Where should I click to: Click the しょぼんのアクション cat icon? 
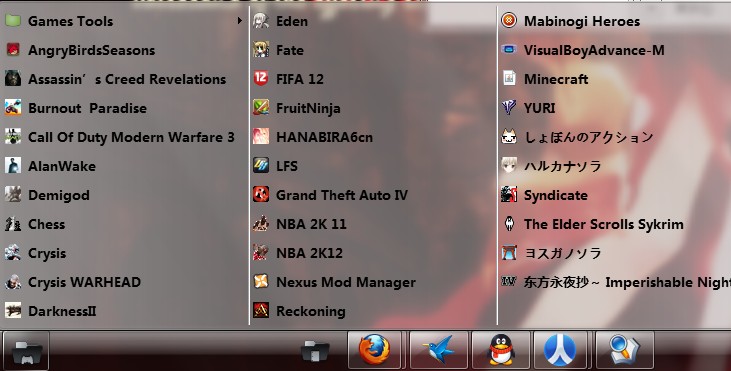point(509,137)
